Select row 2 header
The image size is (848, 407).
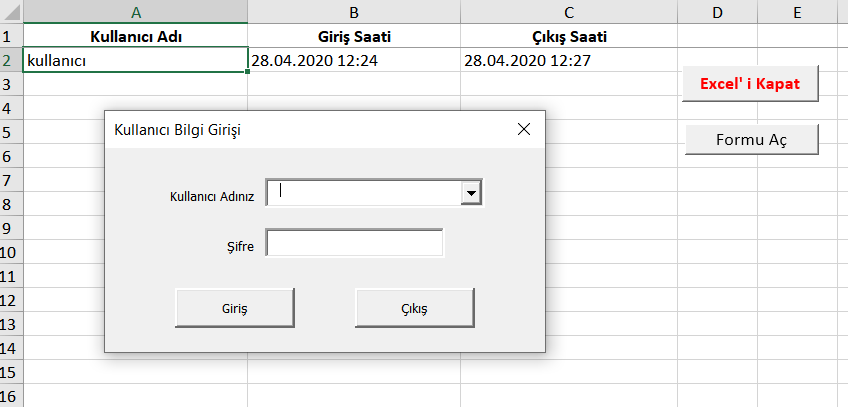[9, 60]
